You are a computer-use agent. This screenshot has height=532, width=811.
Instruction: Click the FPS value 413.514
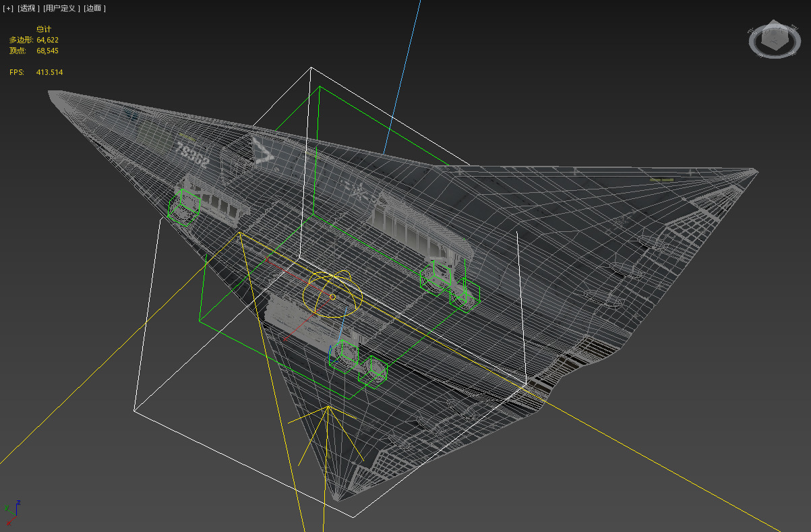[49, 72]
